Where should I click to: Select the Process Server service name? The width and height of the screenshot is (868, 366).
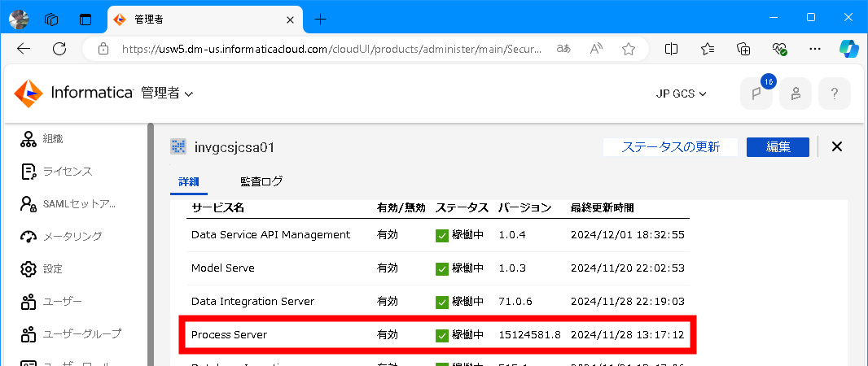(x=229, y=335)
